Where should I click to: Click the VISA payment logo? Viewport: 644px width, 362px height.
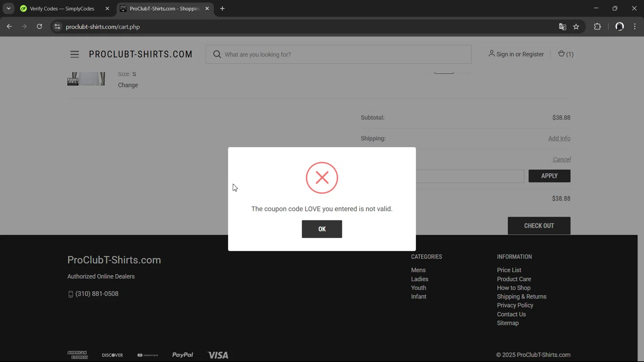point(218,355)
